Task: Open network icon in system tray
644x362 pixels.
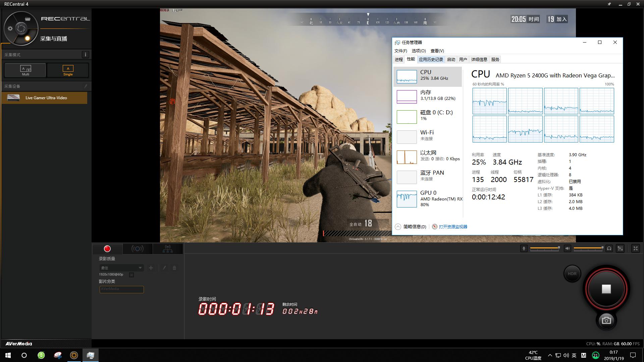Action: (x=558, y=355)
